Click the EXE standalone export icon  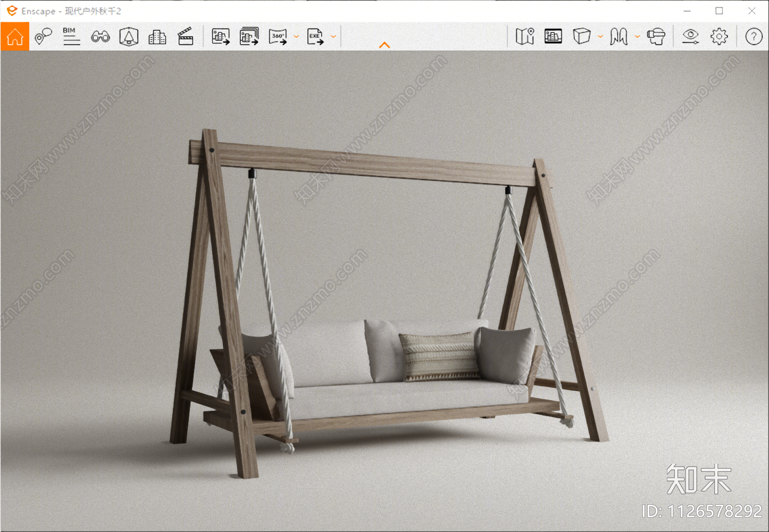click(x=315, y=37)
